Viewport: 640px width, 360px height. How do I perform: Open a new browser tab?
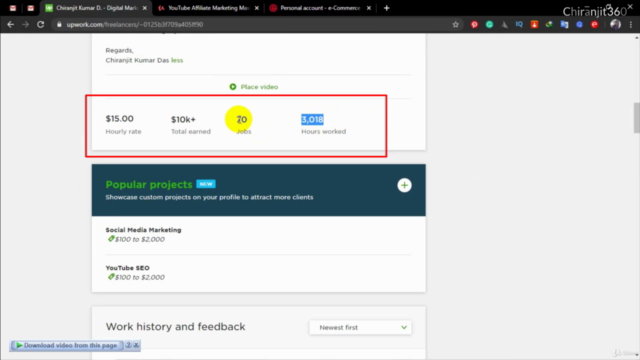tap(387, 8)
